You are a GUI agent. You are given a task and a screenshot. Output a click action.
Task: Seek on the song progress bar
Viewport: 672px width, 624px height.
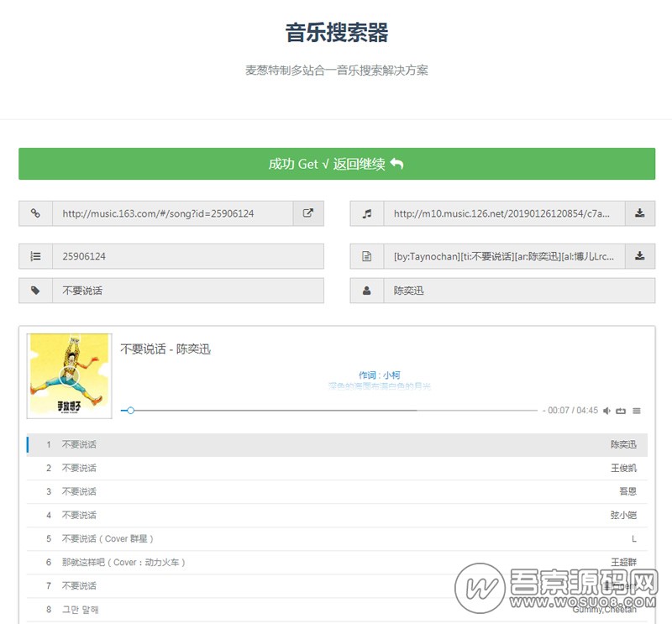[x=336, y=411]
